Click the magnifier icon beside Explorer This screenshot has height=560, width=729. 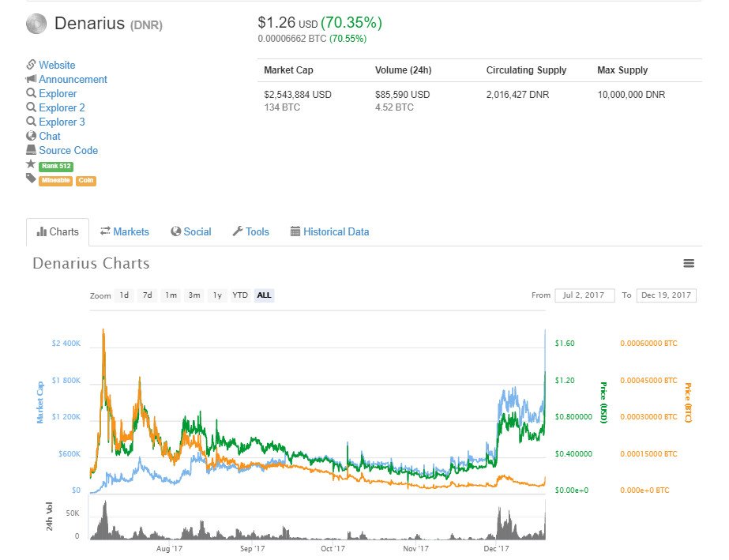(31, 93)
